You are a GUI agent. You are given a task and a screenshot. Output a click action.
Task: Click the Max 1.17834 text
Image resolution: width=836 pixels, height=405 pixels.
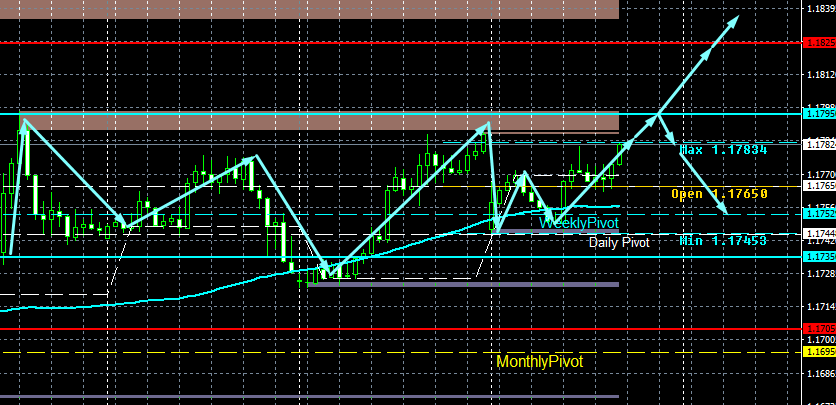tap(724, 150)
